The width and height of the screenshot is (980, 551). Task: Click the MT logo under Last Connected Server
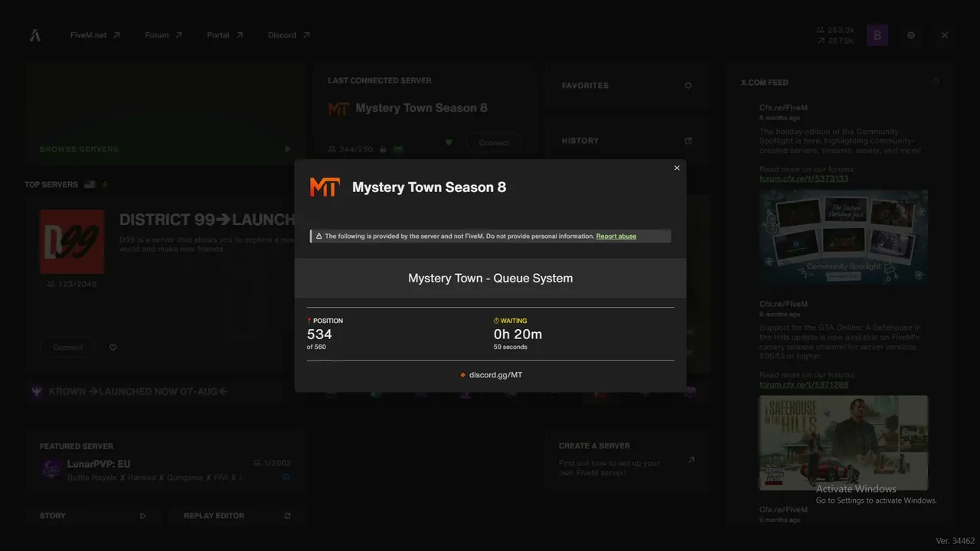click(338, 109)
